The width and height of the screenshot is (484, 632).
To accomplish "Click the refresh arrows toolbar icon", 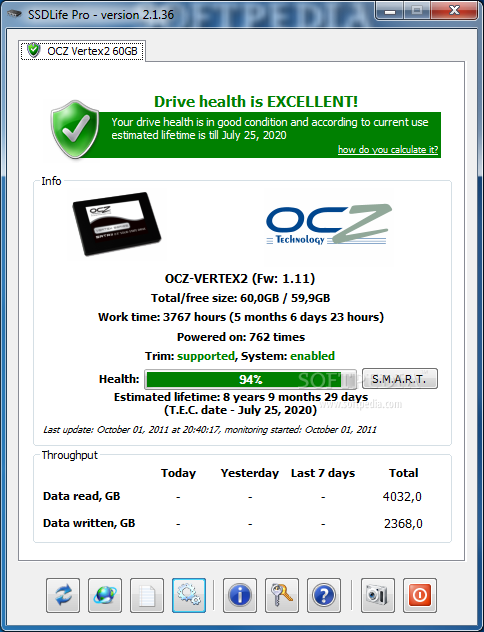I will [x=63, y=595].
